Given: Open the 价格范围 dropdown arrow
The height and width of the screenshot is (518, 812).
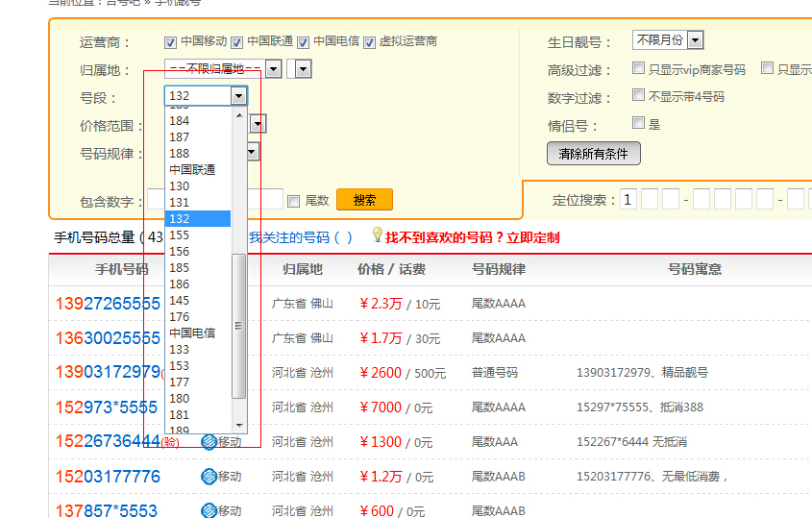Looking at the screenshot, I should tap(258, 124).
